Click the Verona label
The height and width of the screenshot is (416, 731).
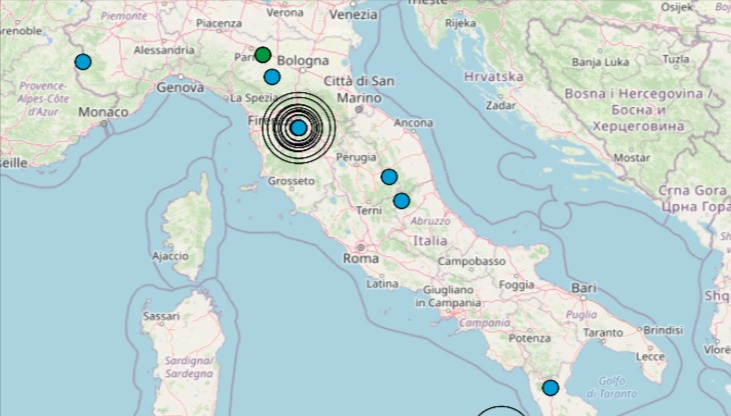coord(285,13)
